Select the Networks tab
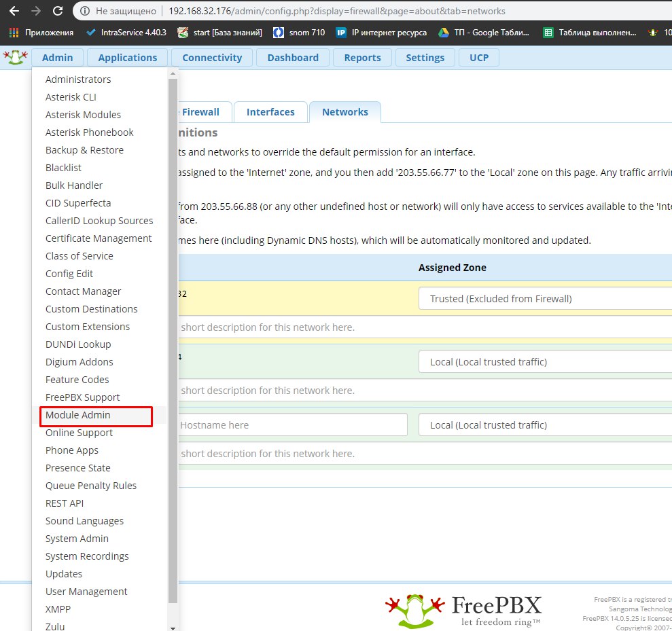Viewport: 672px width, 631px height. click(x=345, y=112)
